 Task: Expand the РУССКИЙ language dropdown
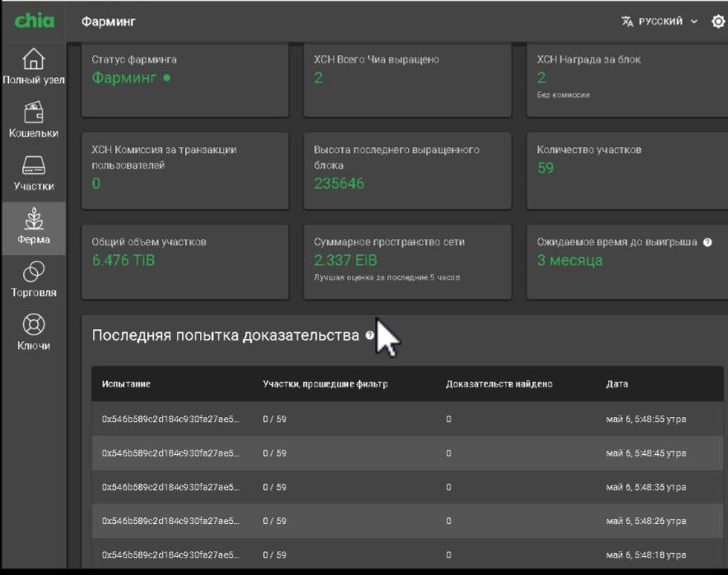[x=660, y=21]
